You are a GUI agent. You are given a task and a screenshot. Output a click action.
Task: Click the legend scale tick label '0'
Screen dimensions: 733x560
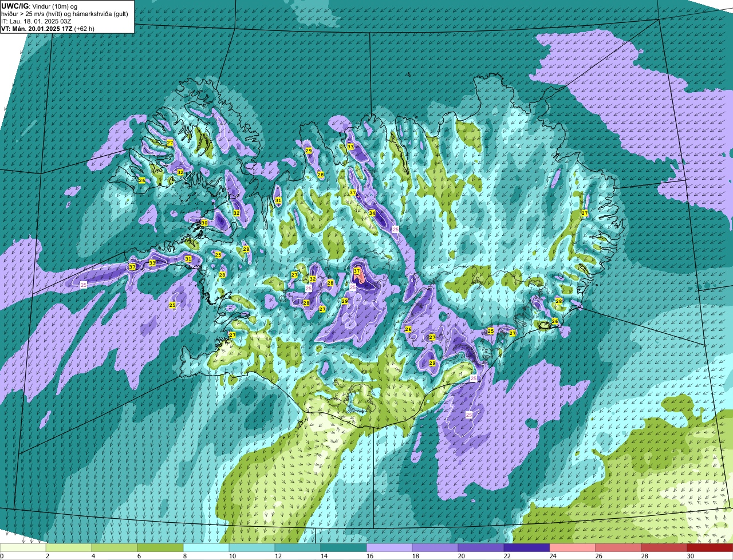[2, 556]
